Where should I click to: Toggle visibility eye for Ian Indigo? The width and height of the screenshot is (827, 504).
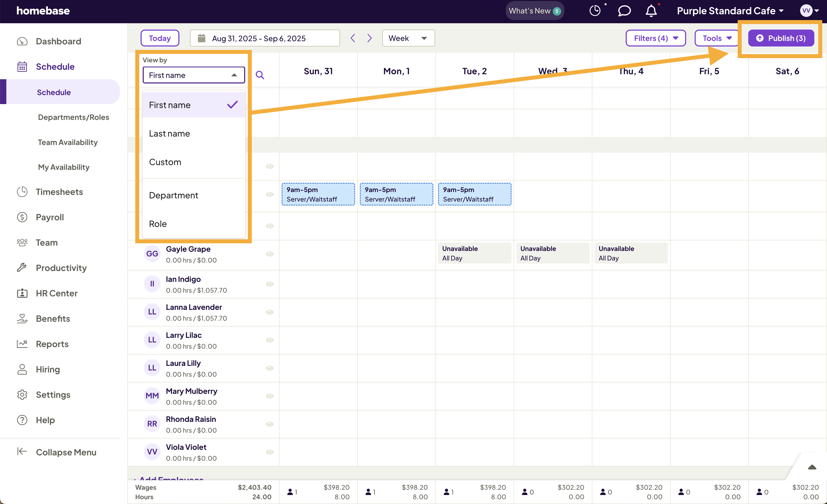coord(270,284)
